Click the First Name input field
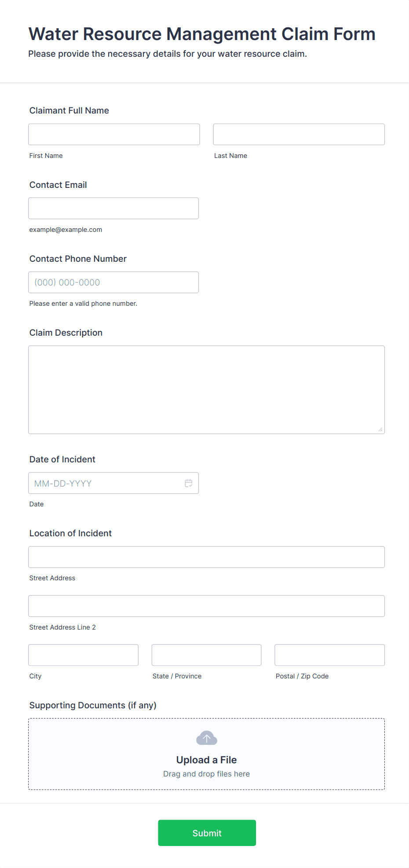 point(114,134)
